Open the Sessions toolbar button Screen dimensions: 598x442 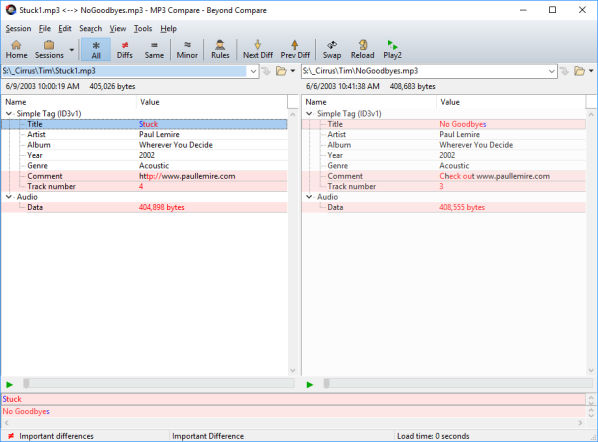tap(49, 50)
